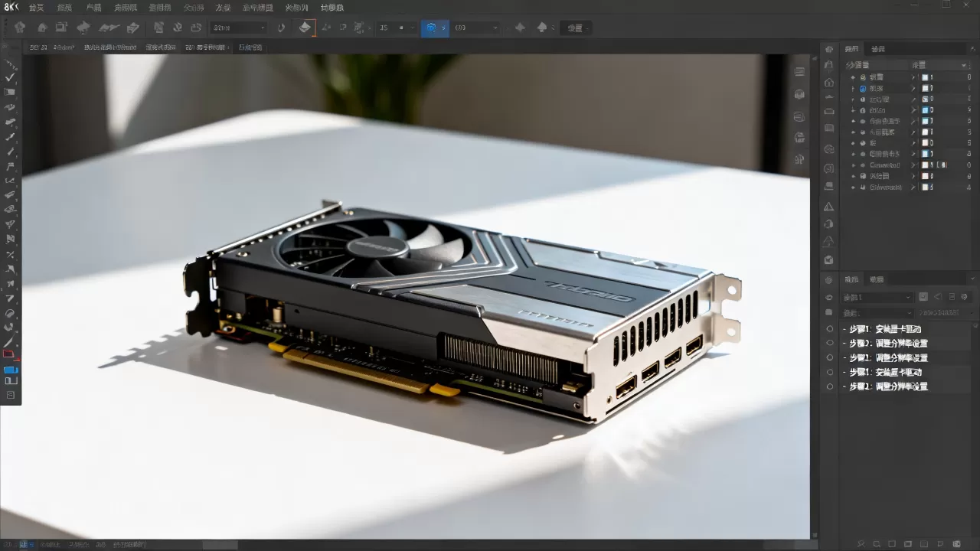Click the text button ending the options bar
This screenshot has width=980, height=551.
coord(574,28)
